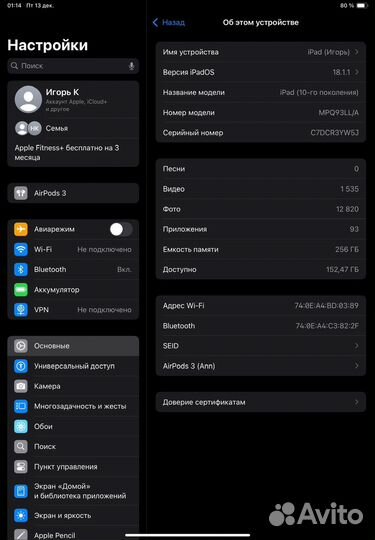
Task: Tap microphone icon in search field
Action: [x=131, y=66]
